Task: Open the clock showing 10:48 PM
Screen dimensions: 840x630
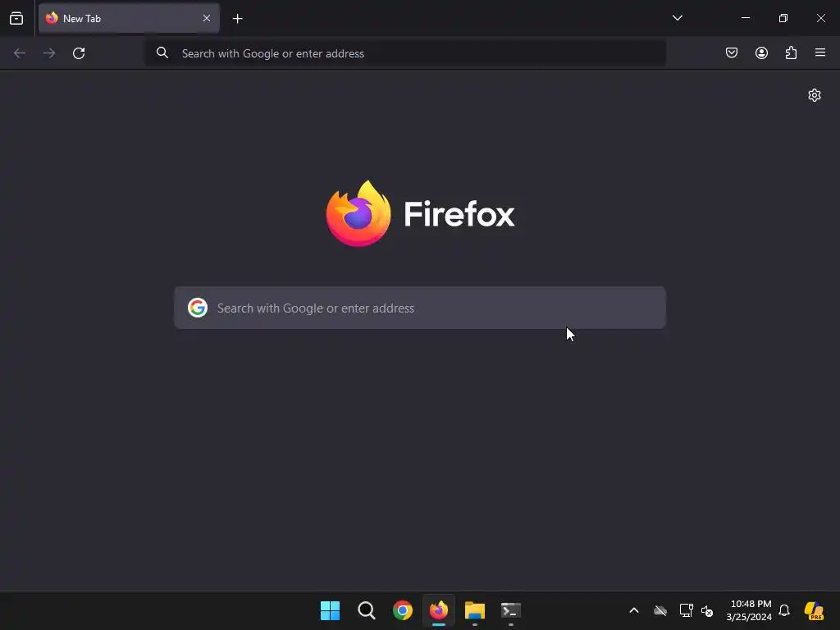Action: coord(749,610)
